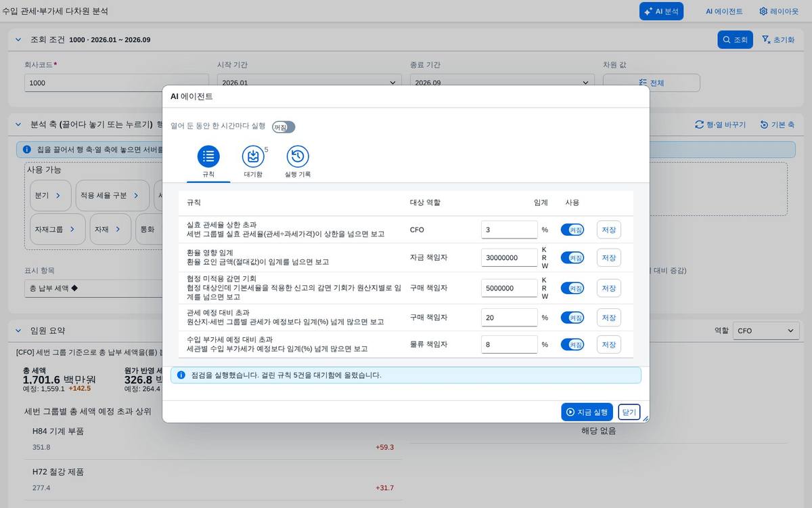Viewport: 812px width, 508px height.
Task: Click the 행·열 바꾸기 swap button
Action: [x=720, y=125]
